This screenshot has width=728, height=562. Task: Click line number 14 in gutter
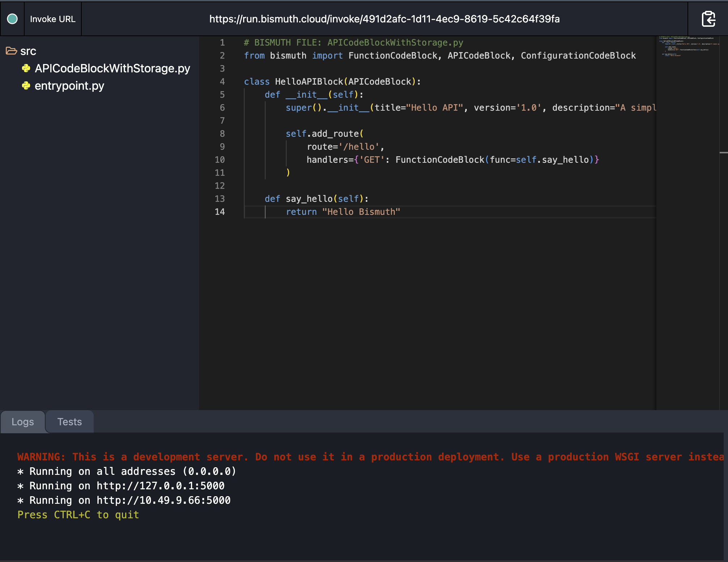[x=220, y=212]
